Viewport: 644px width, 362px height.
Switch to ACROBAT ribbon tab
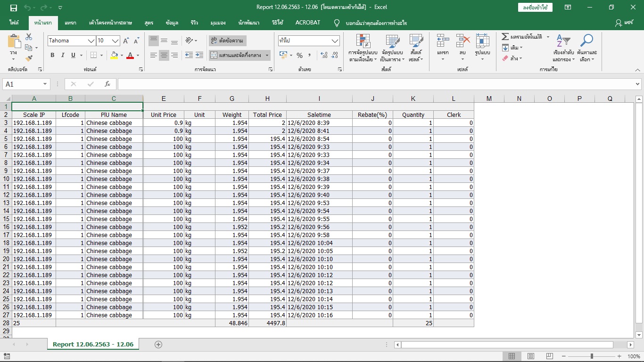point(308,23)
